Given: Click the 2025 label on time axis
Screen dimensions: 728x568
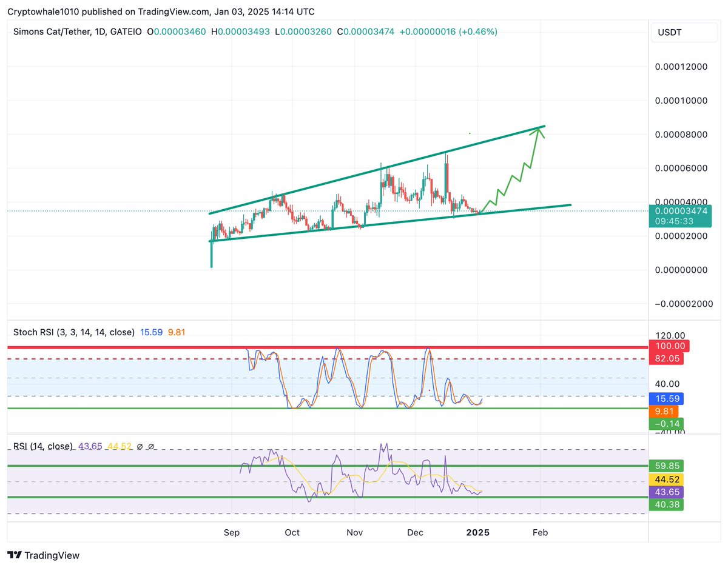Looking at the screenshot, I should click(478, 533).
